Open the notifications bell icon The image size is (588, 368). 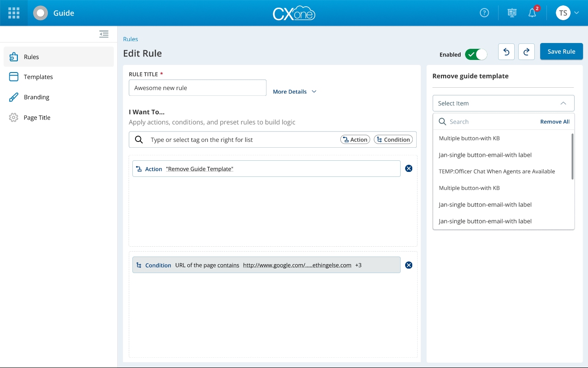[532, 13]
